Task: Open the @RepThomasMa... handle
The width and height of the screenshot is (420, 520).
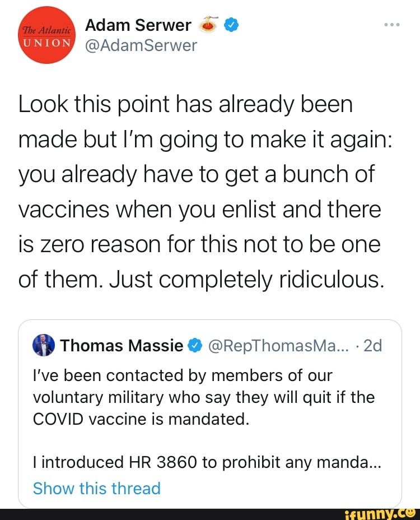Action: coord(278,346)
